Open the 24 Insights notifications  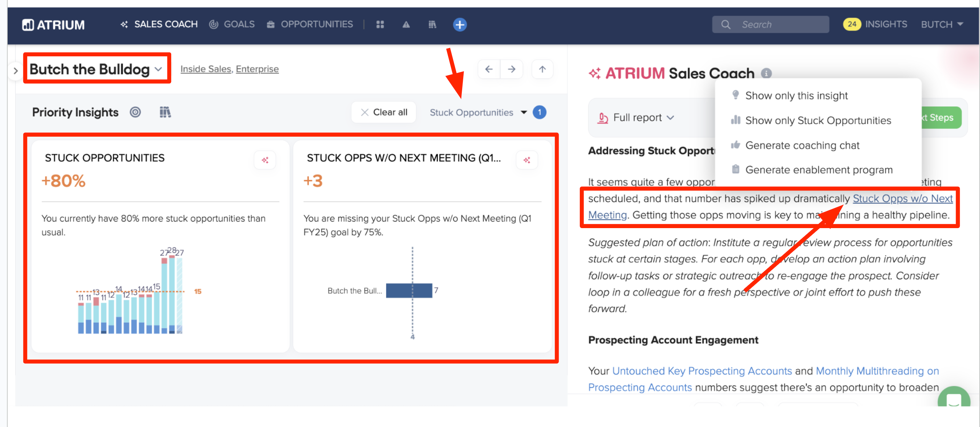tap(875, 24)
